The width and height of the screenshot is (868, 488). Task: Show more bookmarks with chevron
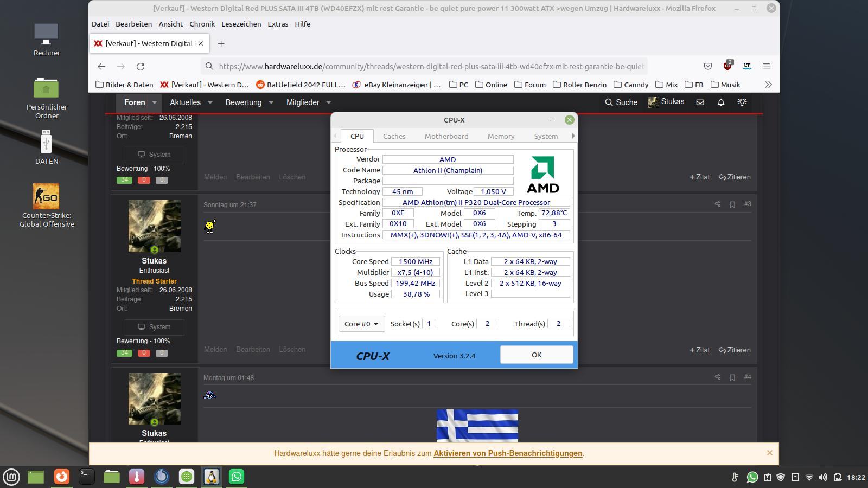click(x=768, y=85)
